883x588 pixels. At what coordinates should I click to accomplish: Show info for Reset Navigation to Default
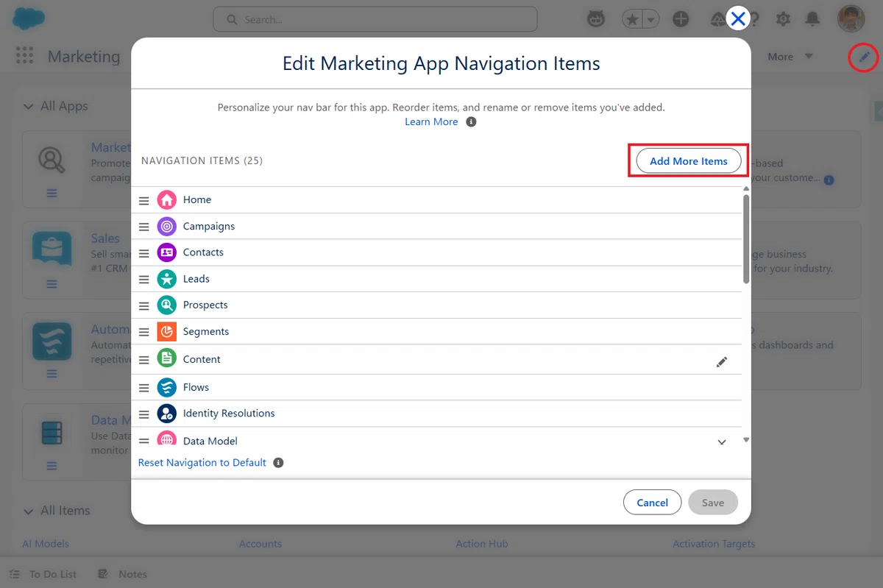pos(278,463)
